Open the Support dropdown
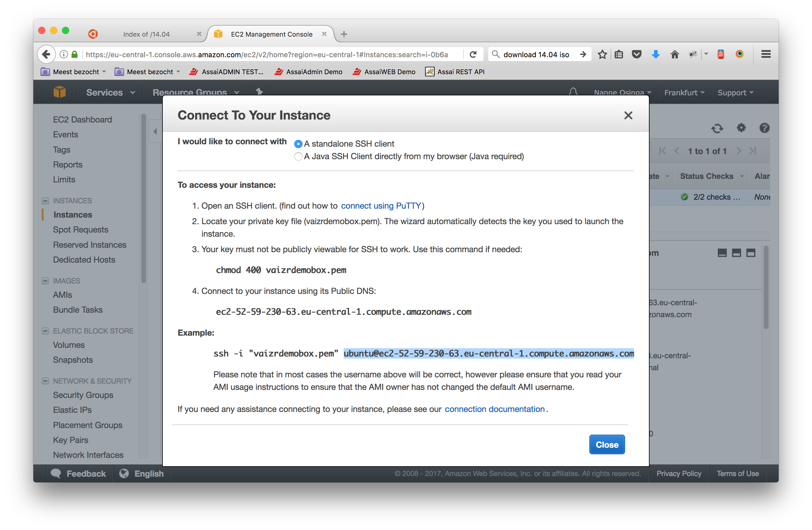The width and height of the screenshot is (812, 530). [735, 92]
